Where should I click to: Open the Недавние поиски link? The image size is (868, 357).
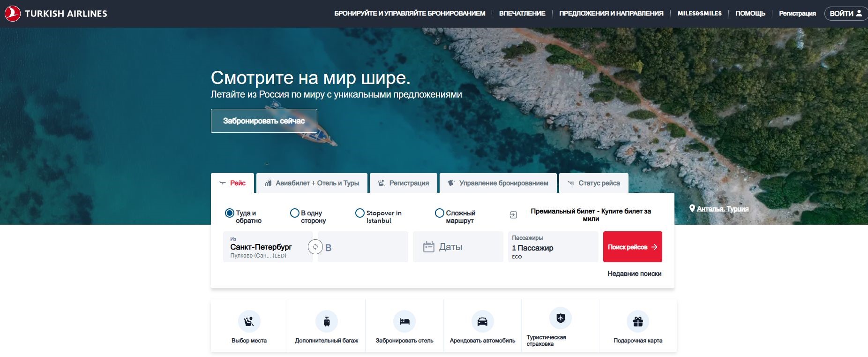(635, 273)
